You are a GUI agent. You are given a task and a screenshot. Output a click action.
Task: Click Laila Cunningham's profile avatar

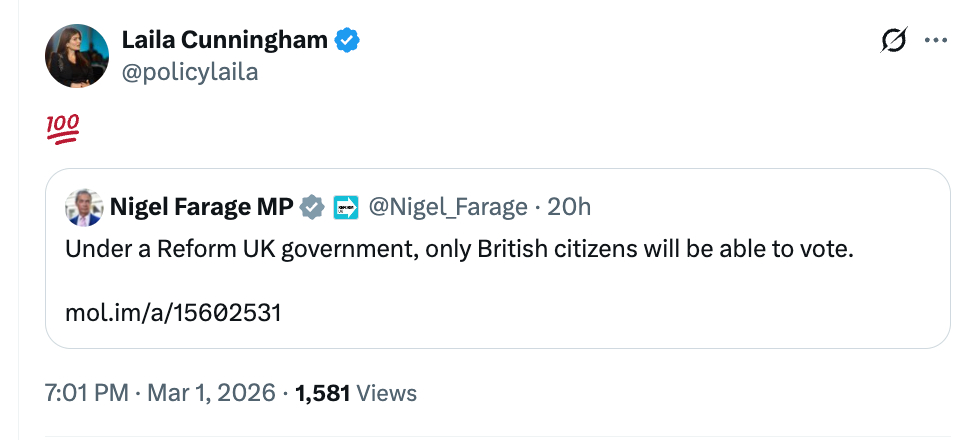[x=76, y=55]
